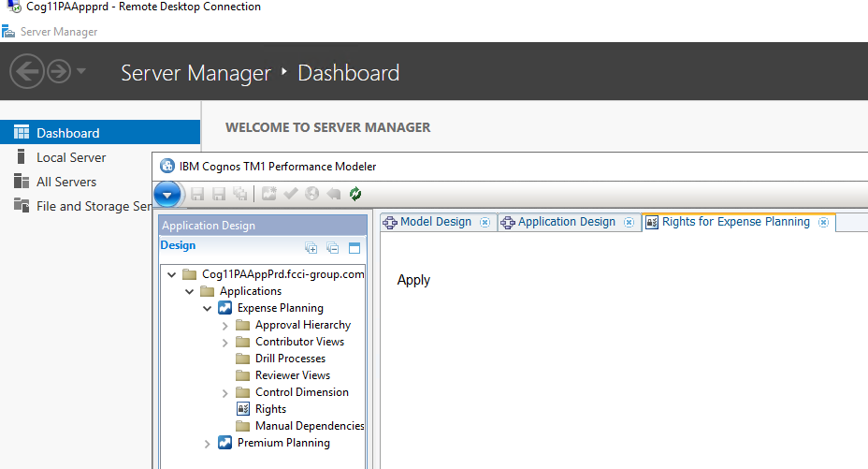Click the Server Manager back arrow button
Image resolution: width=868 pixels, height=469 pixels.
click(26, 71)
